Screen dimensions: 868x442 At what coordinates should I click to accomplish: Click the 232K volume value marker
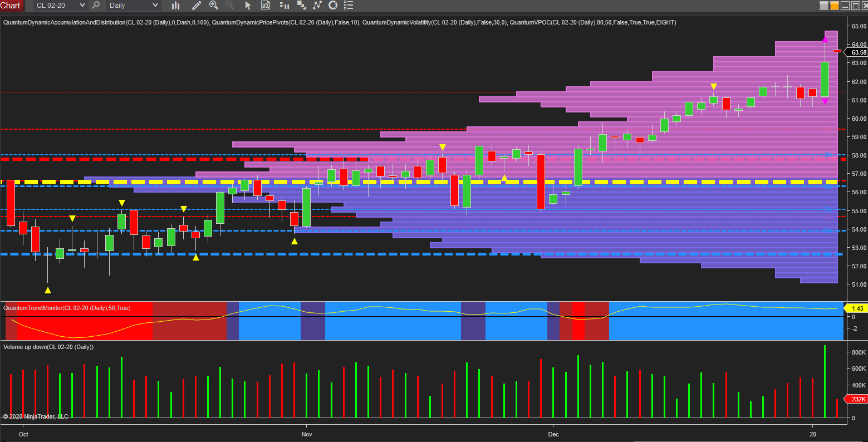pyautogui.click(x=856, y=399)
